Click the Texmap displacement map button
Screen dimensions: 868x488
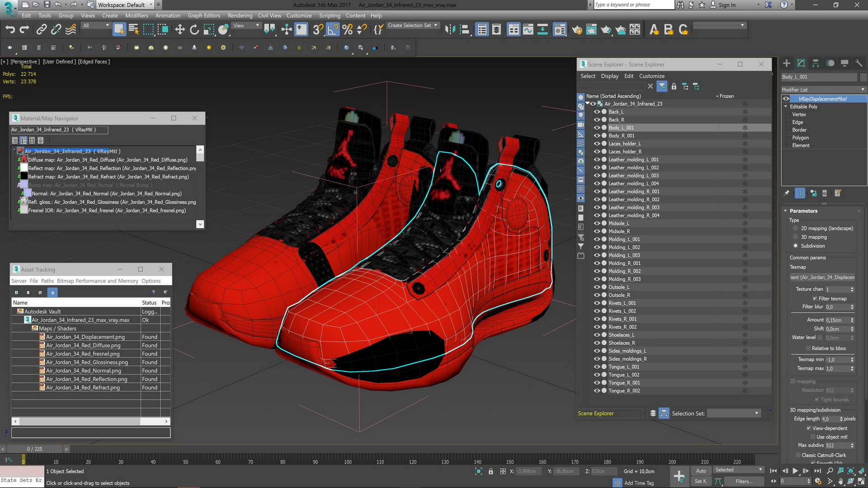click(823, 277)
